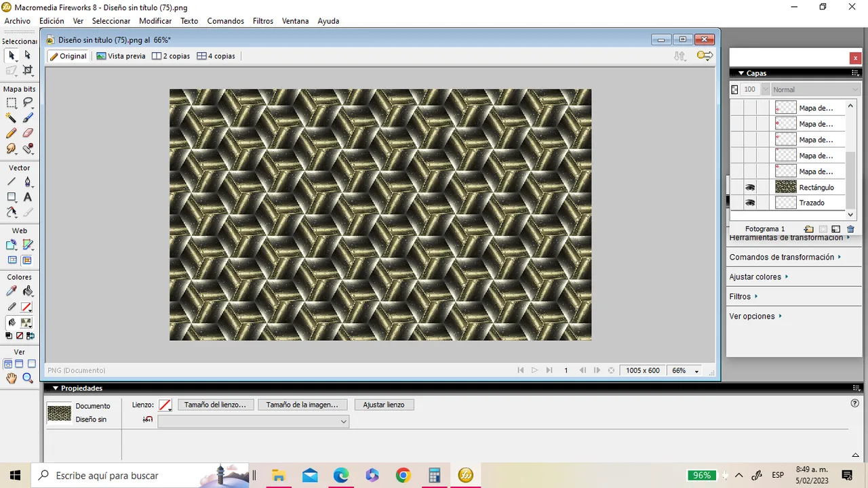Expand Ajustar colores submenu
Screen dimensions: 868x488
[759, 277]
